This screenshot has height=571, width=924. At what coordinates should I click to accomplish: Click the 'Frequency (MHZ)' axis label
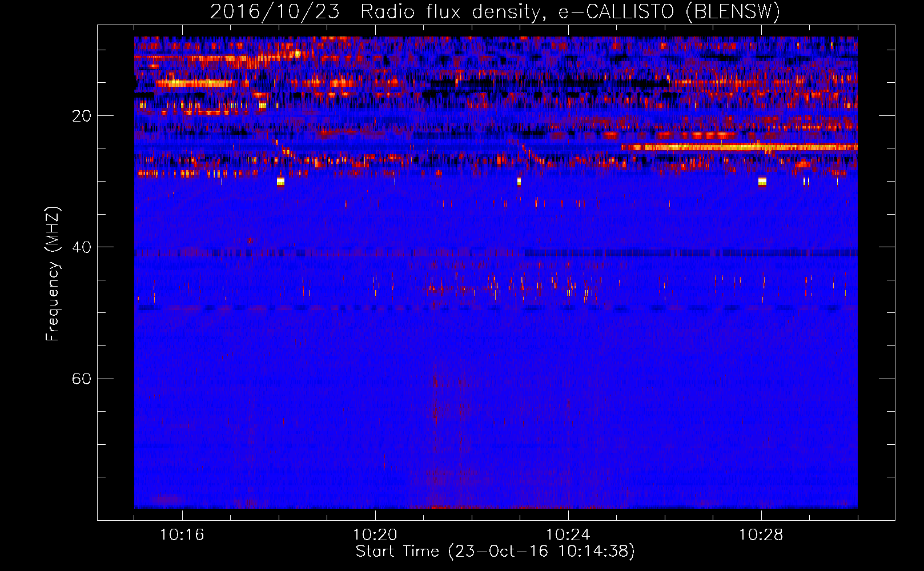[53, 274]
